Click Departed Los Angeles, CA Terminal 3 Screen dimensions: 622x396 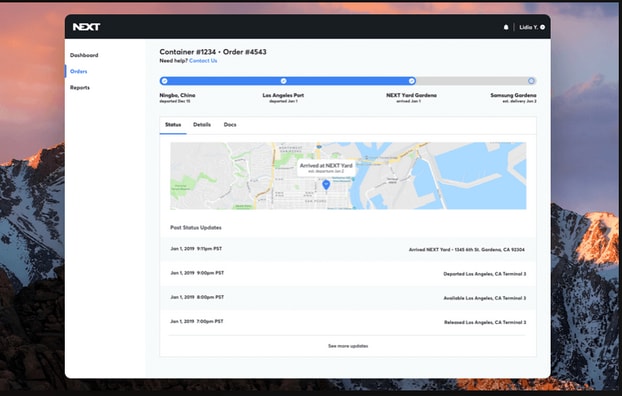click(485, 274)
